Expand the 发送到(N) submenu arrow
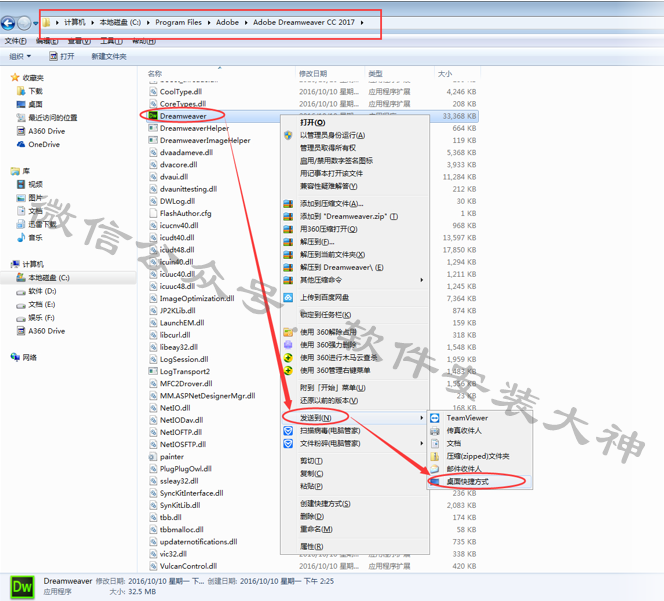Viewport: 664px width, 601px height. click(421, 418)
